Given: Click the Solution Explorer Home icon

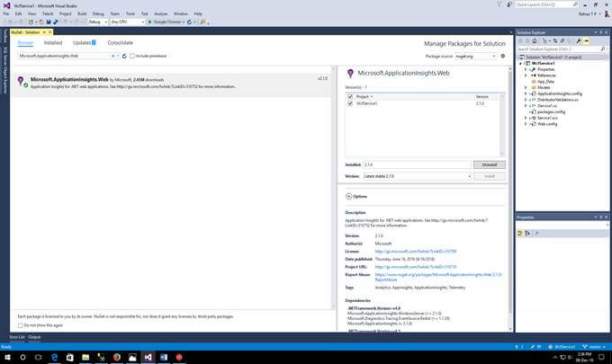Looking at the screenshot, I should click(x=535, y=41).
